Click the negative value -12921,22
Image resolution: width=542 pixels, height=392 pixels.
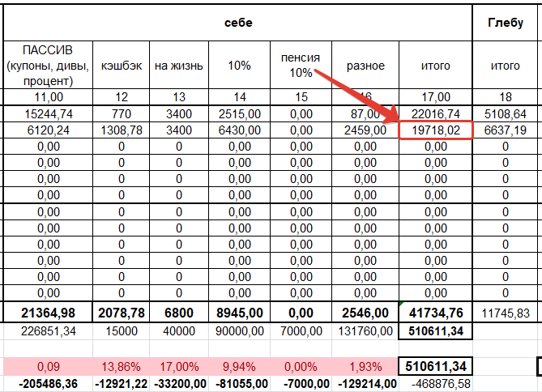tap(122, 384)
